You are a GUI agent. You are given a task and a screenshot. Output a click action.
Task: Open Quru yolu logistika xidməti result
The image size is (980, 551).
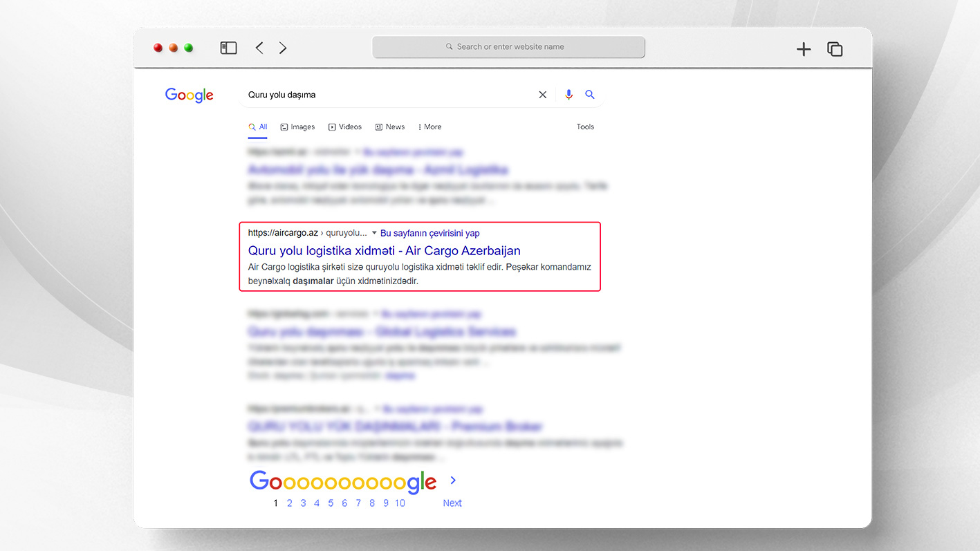click(x=384, y=250)
